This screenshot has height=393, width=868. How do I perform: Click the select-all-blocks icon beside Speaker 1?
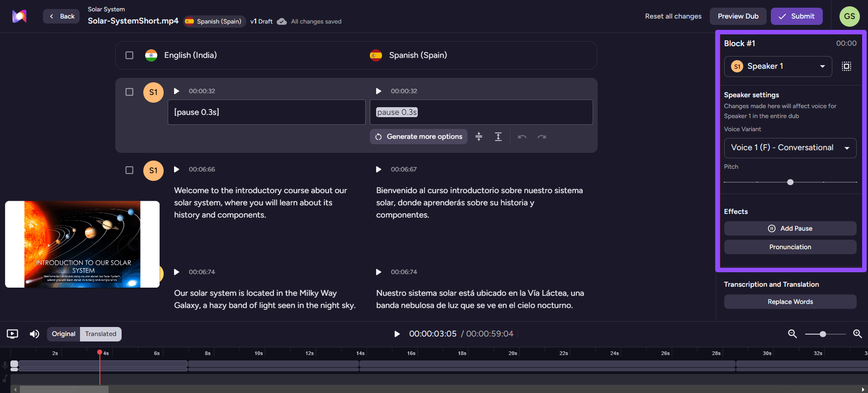[846, 66]
